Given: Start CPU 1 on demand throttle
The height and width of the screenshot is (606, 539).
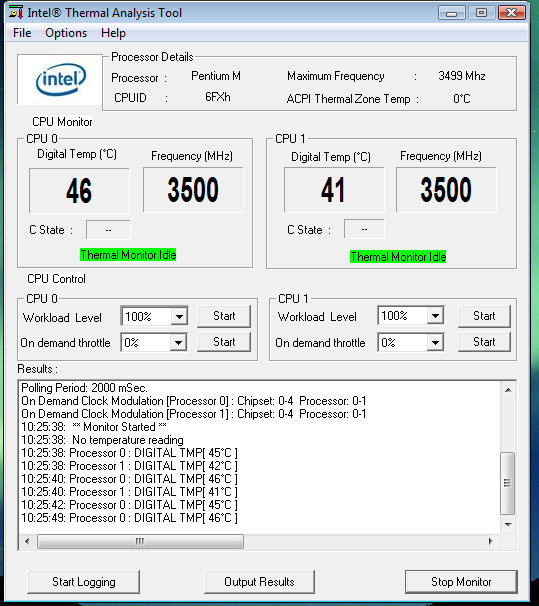Looking at the screenshot, I should coord(484,342).
